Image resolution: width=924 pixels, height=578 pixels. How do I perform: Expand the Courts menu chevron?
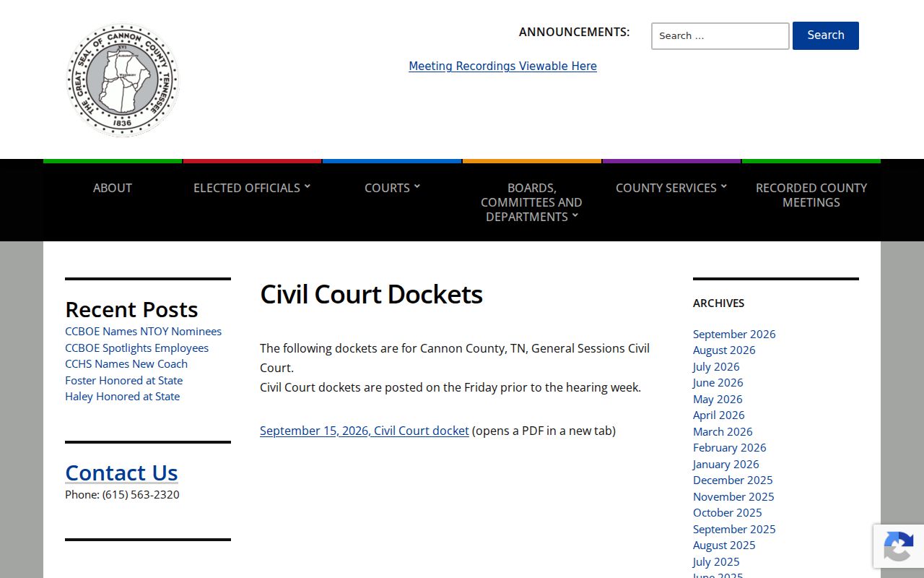coord(417,186)
